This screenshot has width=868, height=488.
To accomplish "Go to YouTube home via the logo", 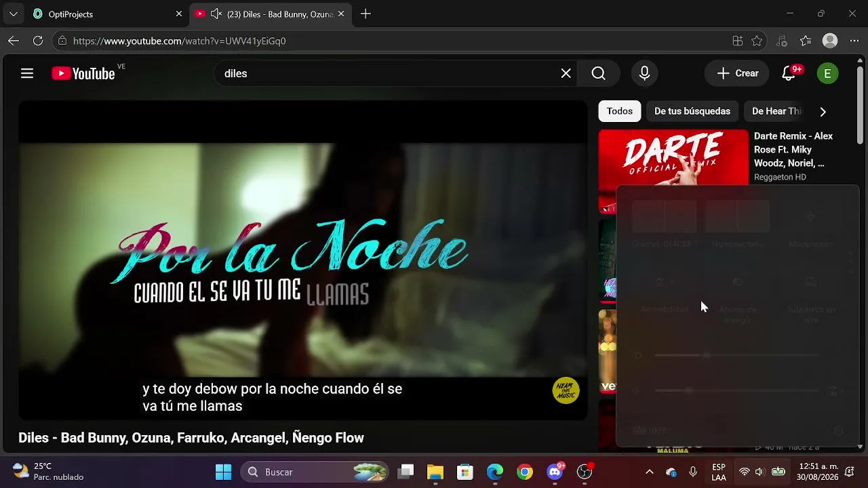I will click(83, 73).
